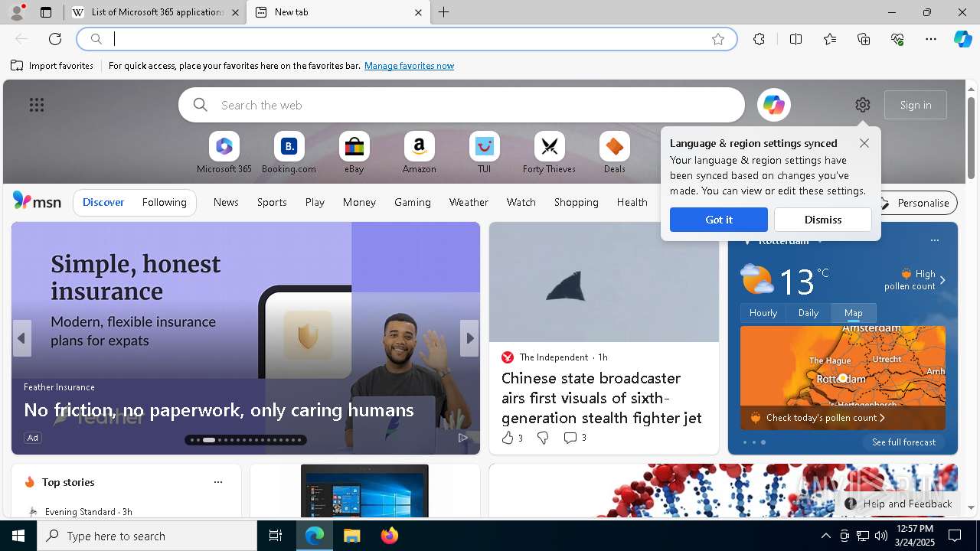The height and width of the screenshot is (551, 980).
Task: Select Hourly weather tab
Action: pyautogui.click(x=763, y=312)
